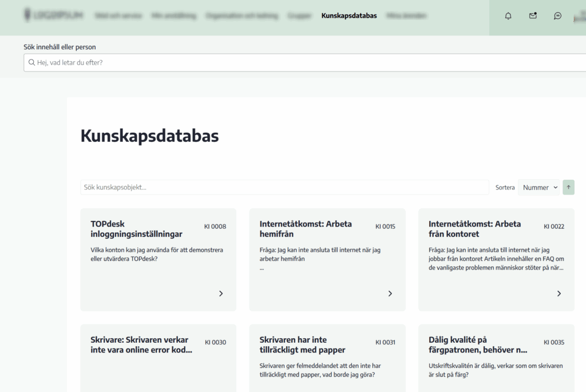
Task: Open the Dålig kvalité på färgpatronen article
Action: coord(477,345)
